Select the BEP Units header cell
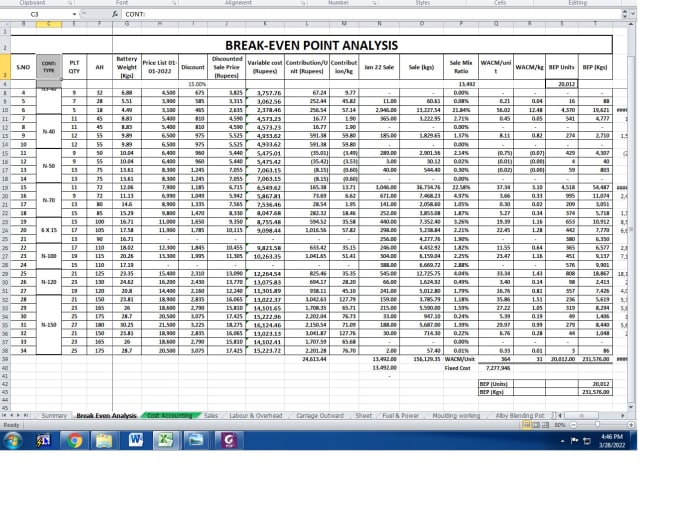The height and width of the screenshot is (526, 680). [562, 67]
